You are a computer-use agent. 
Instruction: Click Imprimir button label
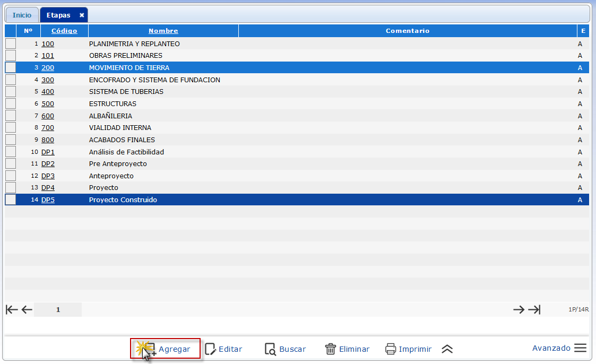[x=415, y=349]
